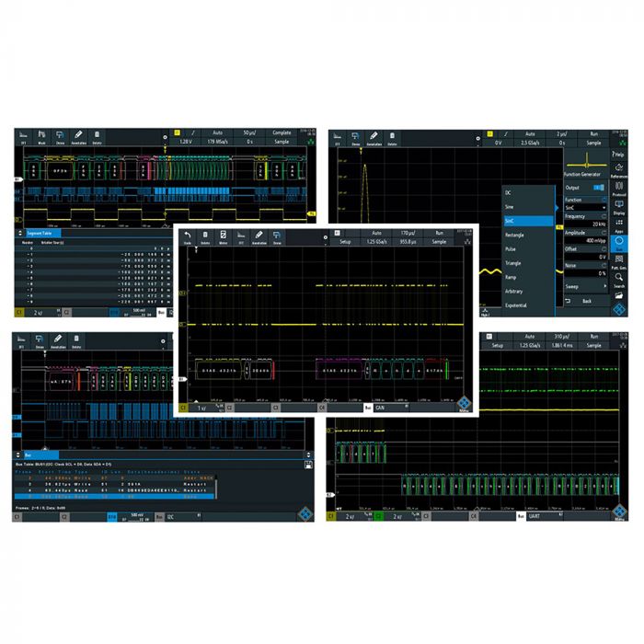The height and width of the screenshot is (644, 644).
Task: Expand the Sweep submenu
Action: tap(585, 286)
